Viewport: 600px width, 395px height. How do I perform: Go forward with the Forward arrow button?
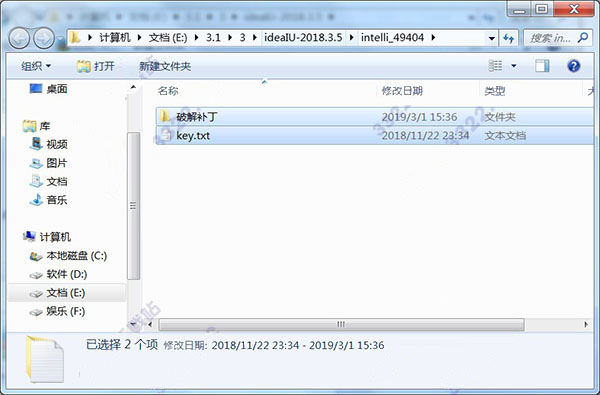tap(44, 38)
